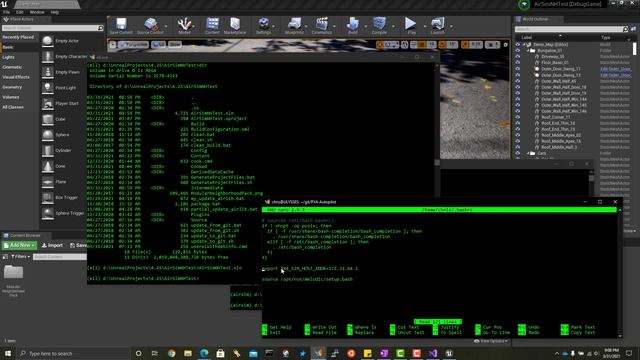The height and width of the screenshot is (360, 640).
Task: Toggle visibility eye for Roof_Middle_Half_3
Action: click(518, 147)
